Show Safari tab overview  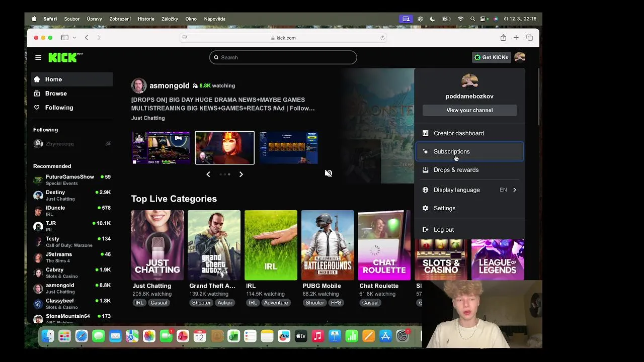pos(530,38)
